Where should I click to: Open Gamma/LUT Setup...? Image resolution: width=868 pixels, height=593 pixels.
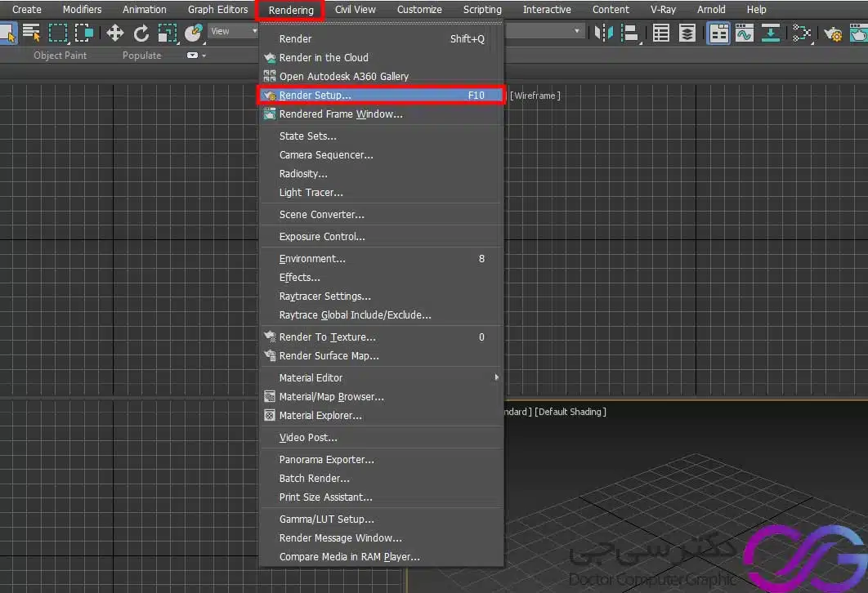[382, 519]
